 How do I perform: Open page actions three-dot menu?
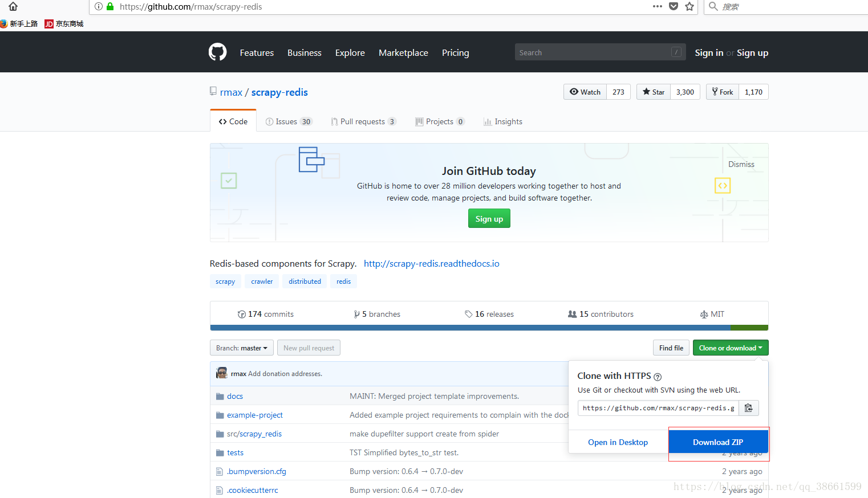click(658, 6)
